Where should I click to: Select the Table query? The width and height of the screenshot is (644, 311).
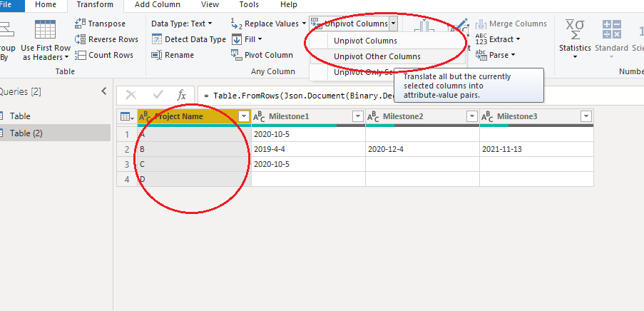coord(20,116)
